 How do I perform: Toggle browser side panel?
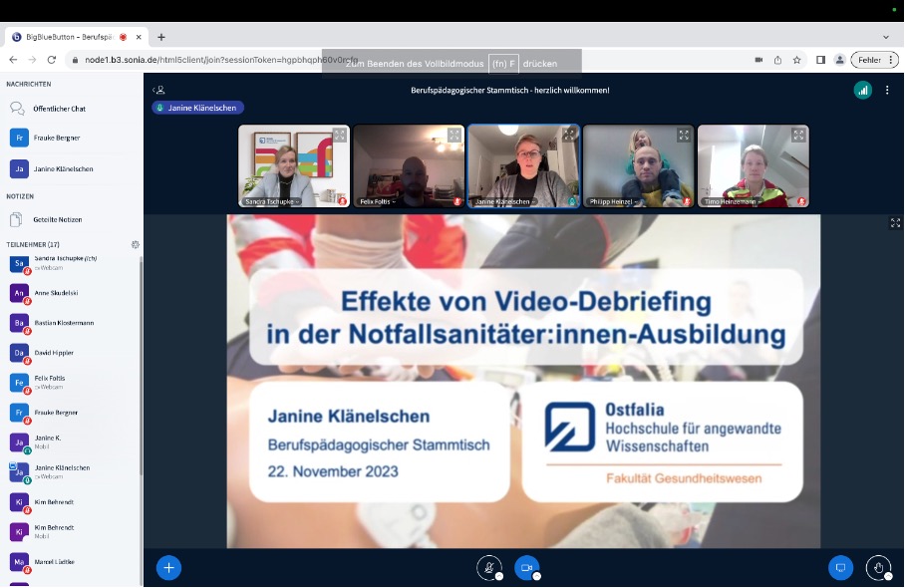click(820, 60)
